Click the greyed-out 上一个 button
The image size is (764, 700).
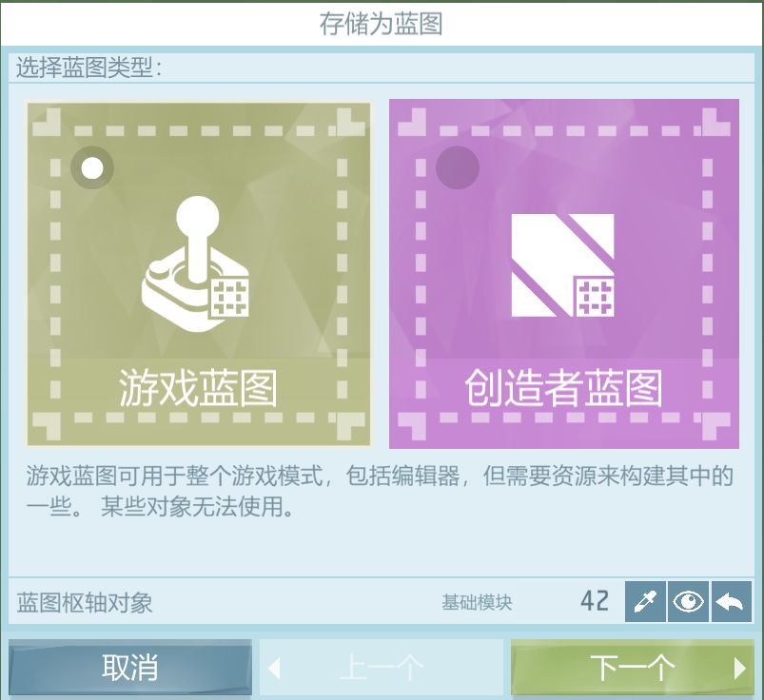tap(382, 668)
